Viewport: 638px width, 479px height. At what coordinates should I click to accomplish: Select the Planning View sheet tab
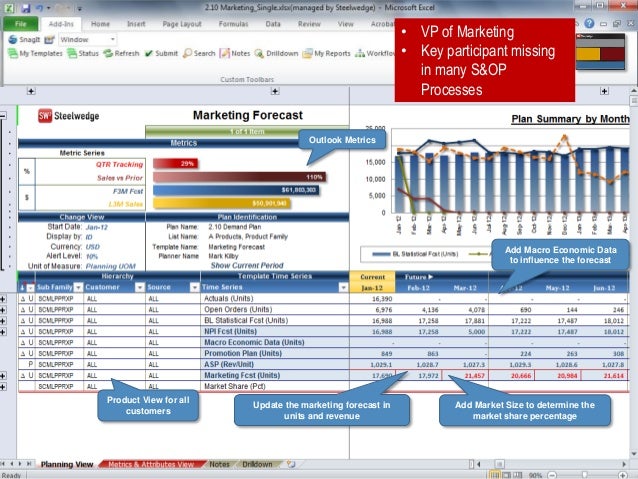pyautogui.click(x=67, y=464)
